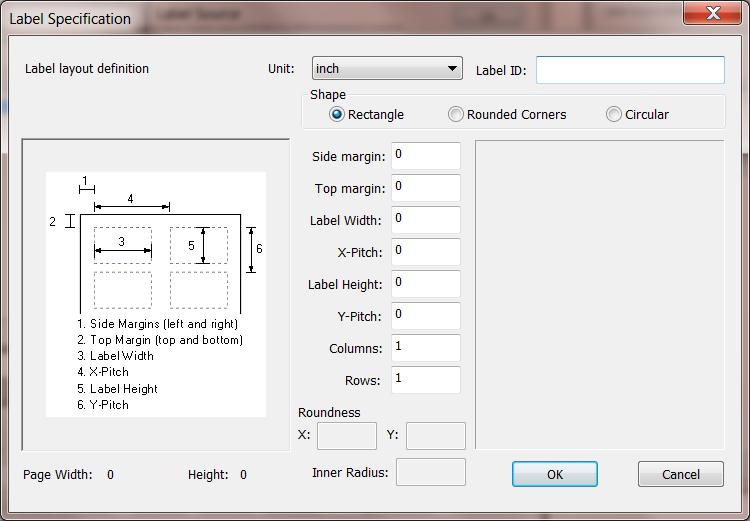The height and width of the screenshot is (521, 750).
Task: Close the Label Specification dialog
Action: 713,13
